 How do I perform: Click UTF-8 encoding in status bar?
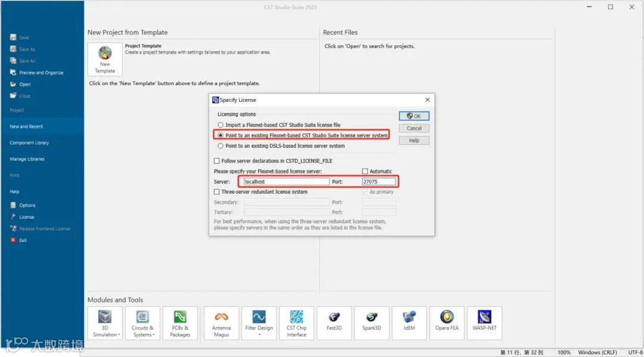tap(636, 352)
